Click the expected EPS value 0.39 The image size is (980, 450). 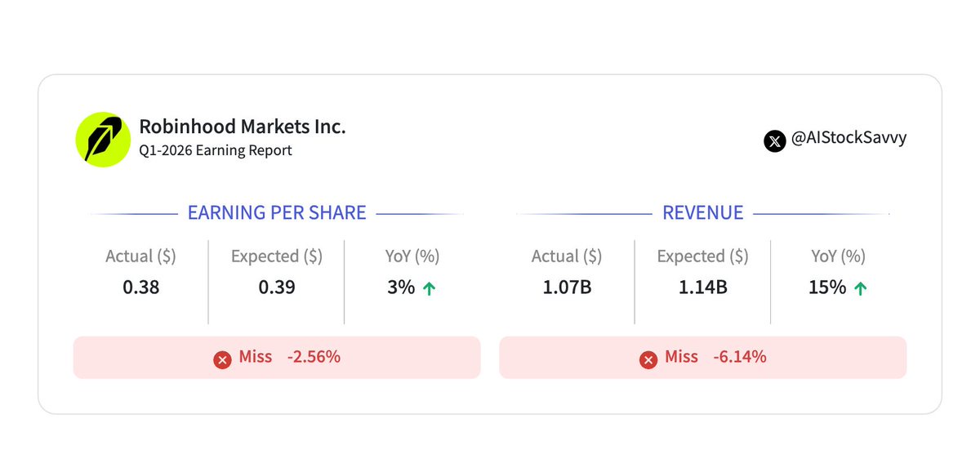point(276,287)
